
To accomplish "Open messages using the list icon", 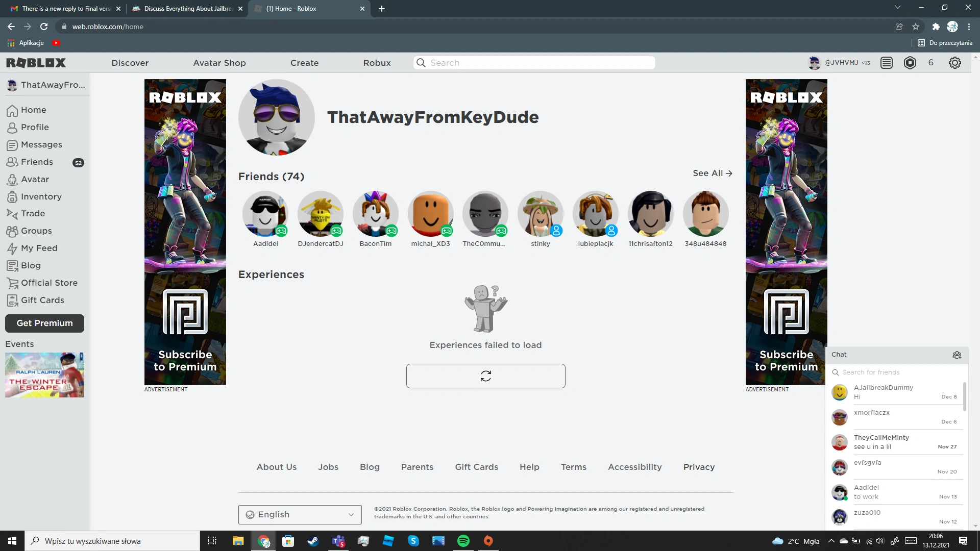I will tap(887, 62).
